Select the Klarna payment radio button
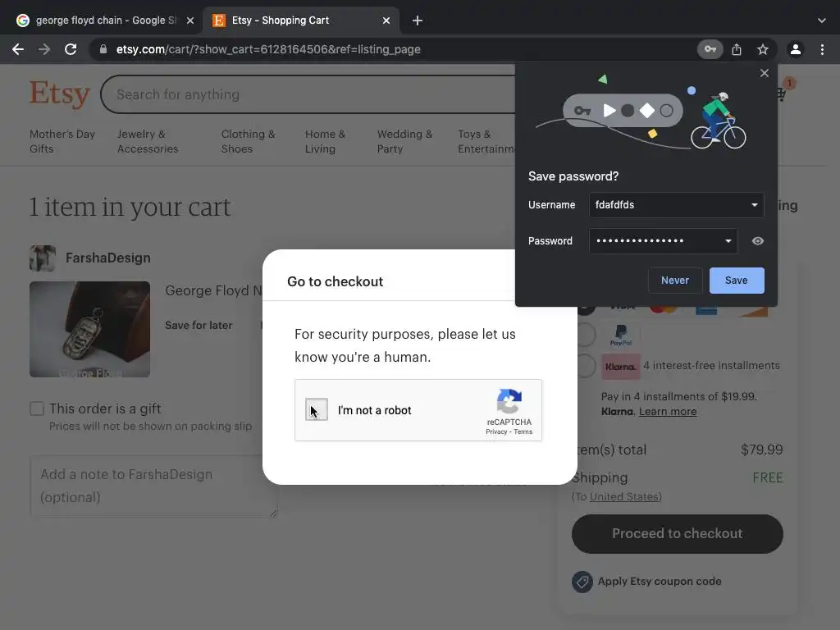 click(586, 367)
